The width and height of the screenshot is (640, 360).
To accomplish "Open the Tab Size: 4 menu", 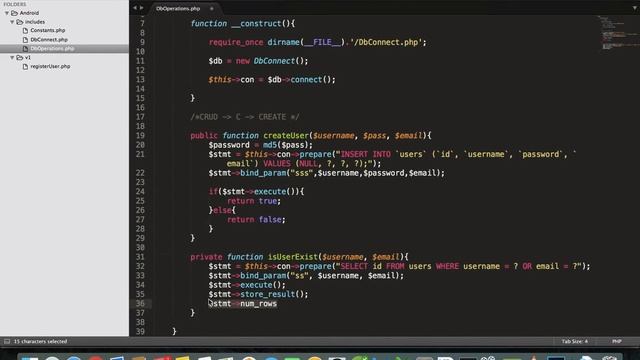I will tap(575, 341).
